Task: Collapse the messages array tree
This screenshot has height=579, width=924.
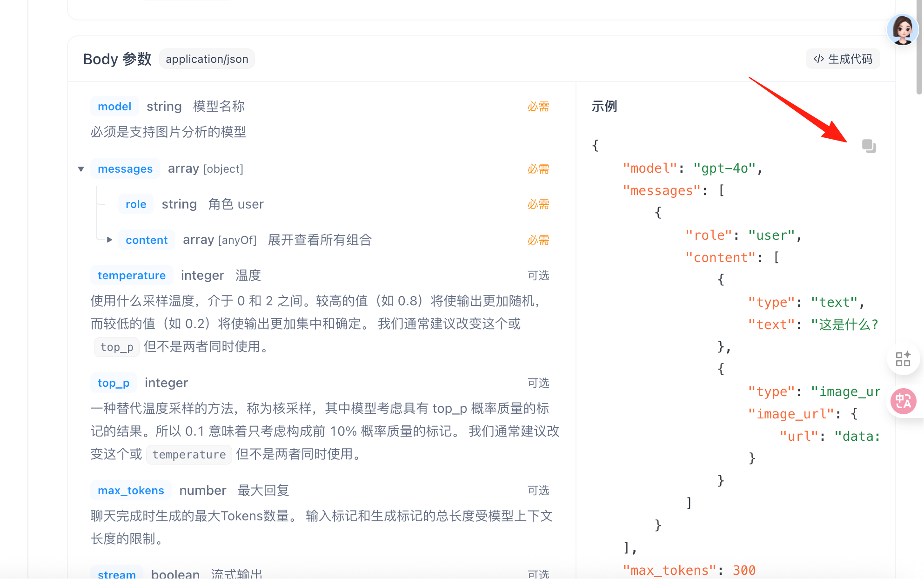Action: (x=81, y=169)
